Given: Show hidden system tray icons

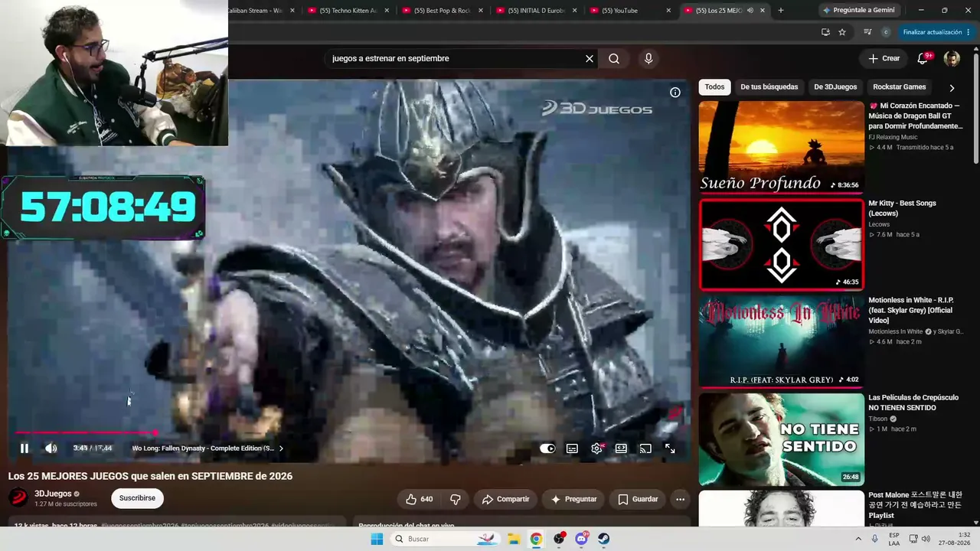Looking at the screenshot, I should click(860, 539).
